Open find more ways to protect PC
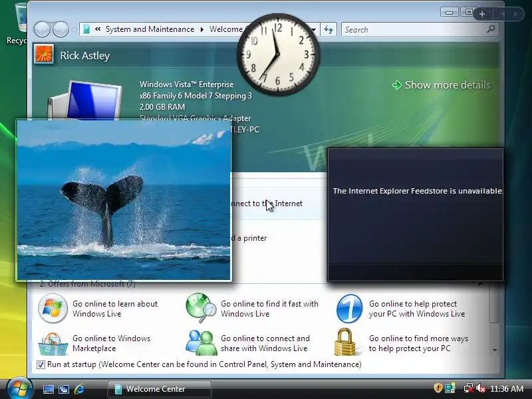This screenshot has height=399, width=532. (x=418, y=343)
